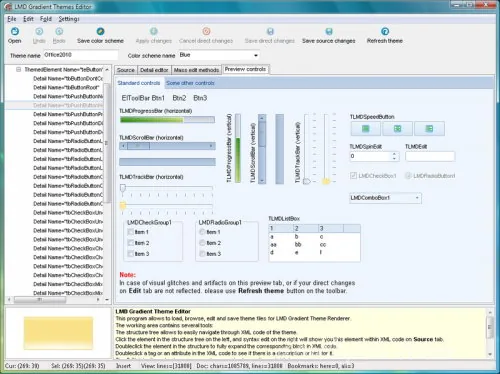Click the EIToolBar Btn1 button
The image size is (500, 374).
(143, 98)
